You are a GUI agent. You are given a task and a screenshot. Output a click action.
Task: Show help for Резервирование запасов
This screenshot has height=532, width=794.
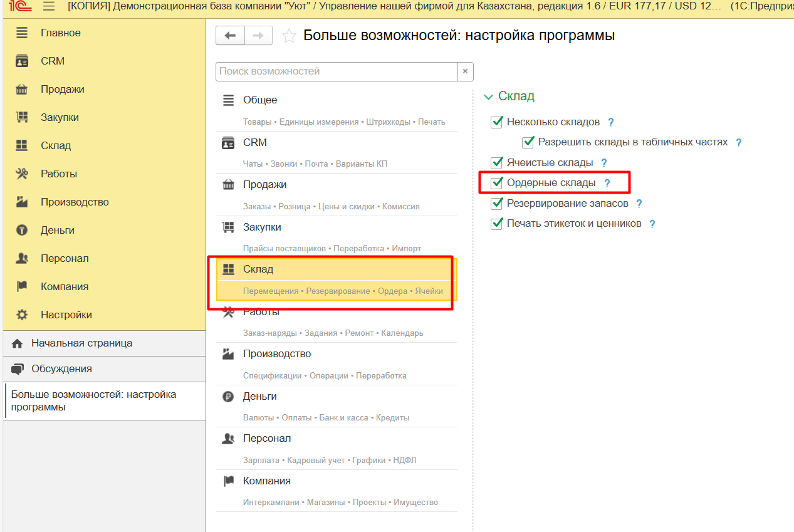(639, 204)
